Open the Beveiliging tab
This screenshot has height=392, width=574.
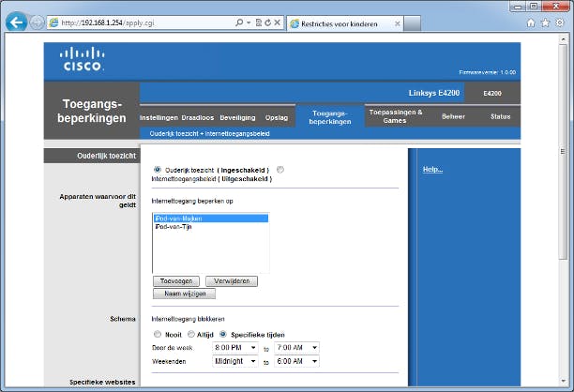[x=237, y=117]
